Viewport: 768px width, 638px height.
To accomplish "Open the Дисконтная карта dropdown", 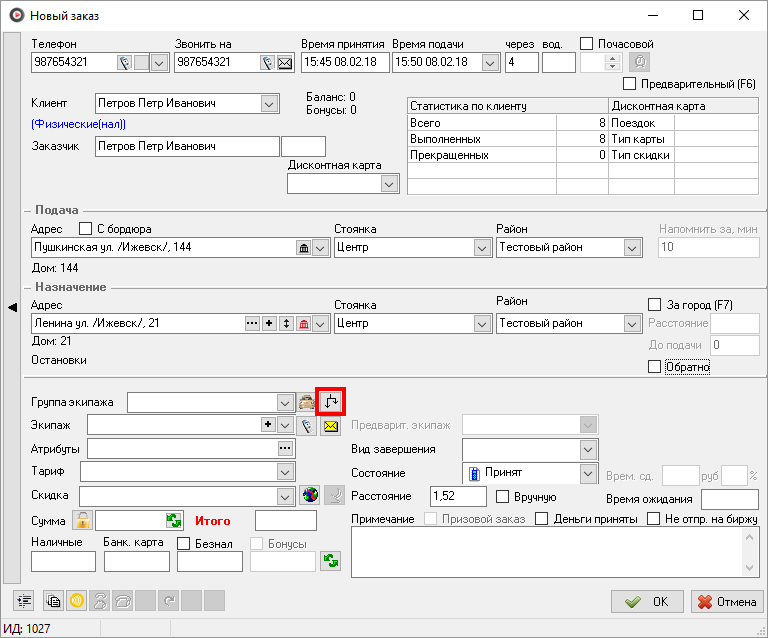I will pos(389,185).
